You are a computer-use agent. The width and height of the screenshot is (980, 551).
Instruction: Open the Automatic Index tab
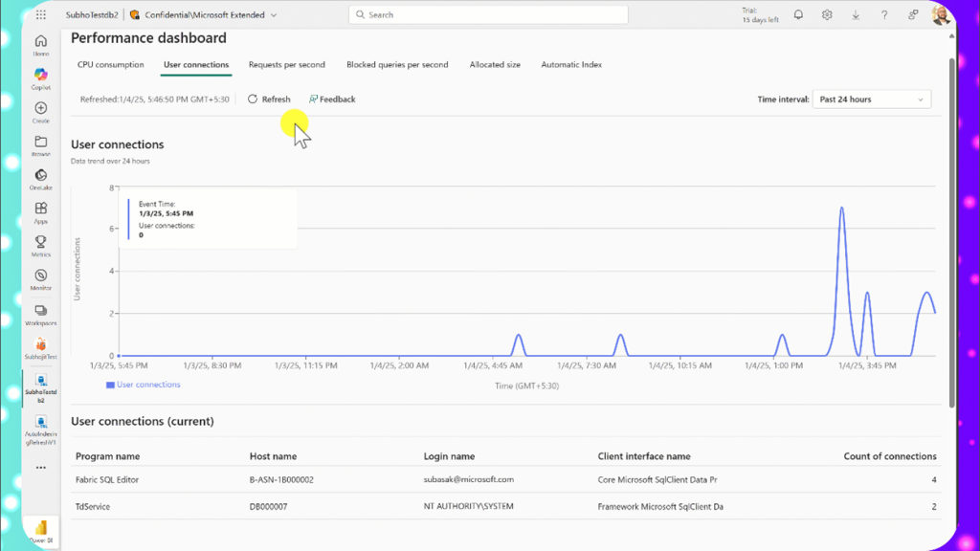pos(571,64)
